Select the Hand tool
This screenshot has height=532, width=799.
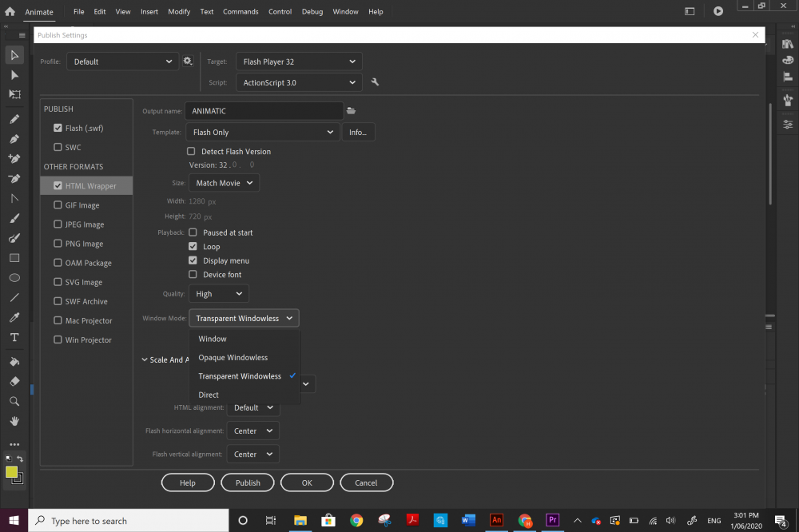(14, 422)
